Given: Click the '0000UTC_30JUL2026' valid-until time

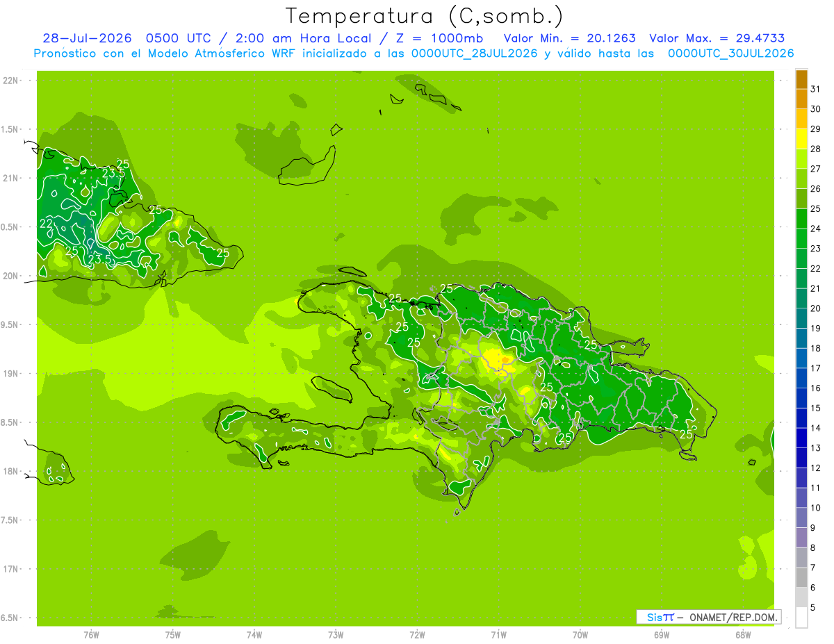Looking at the screenshot, I should pyautogui.click(x=731, y=53).
